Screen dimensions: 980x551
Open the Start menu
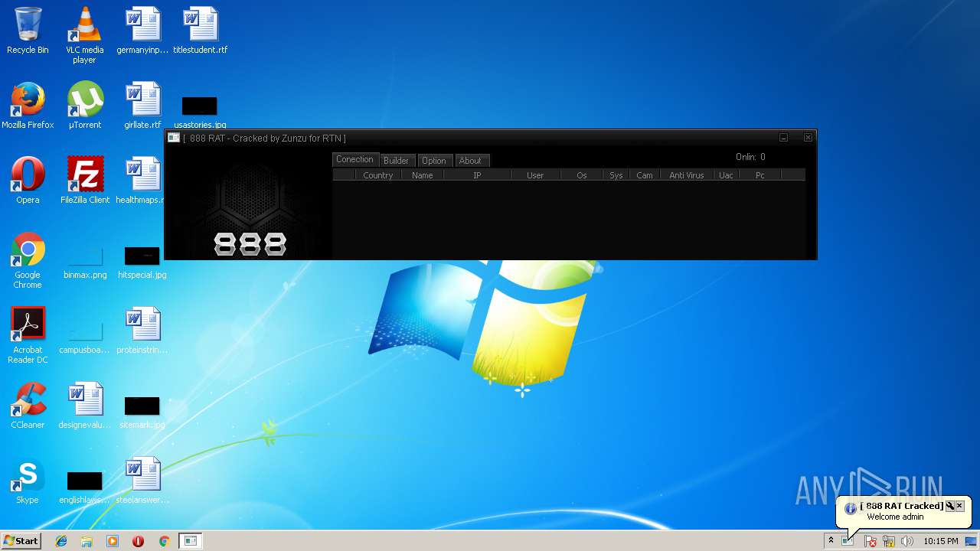(21, 541)
